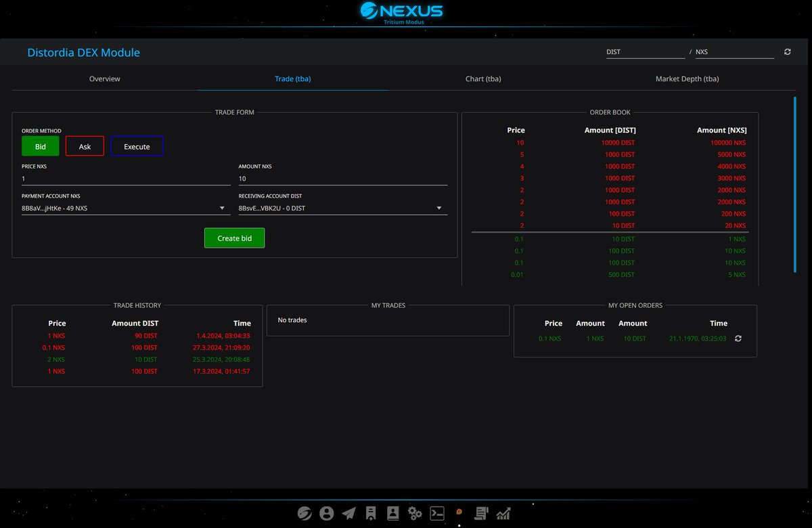Open the settings gears icon
This screenshot has height=528, width=812.
[415, 513]
